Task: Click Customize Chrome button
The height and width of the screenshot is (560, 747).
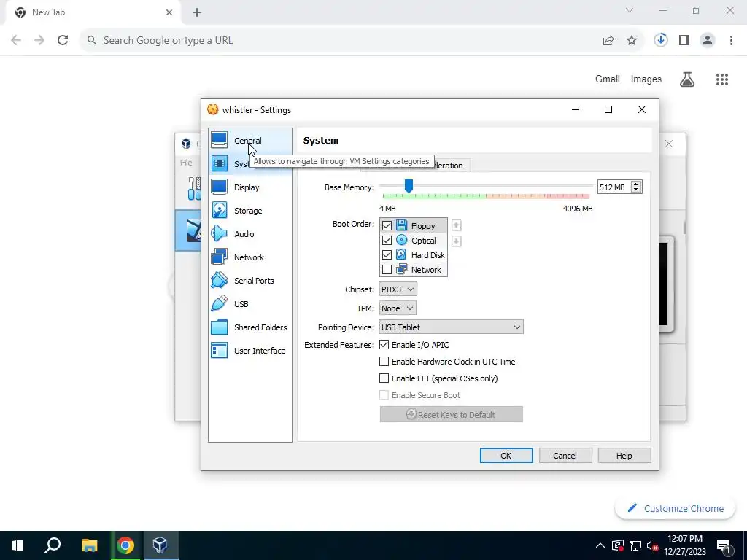Action: (x=675, y=508)
